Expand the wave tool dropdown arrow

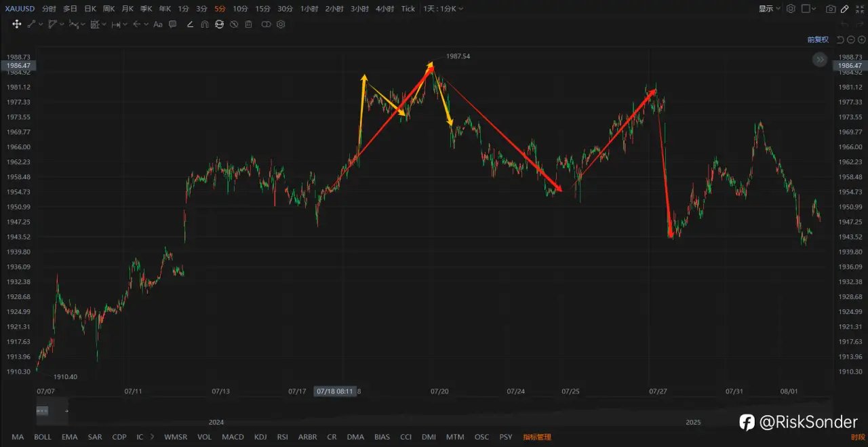(83, 24)
